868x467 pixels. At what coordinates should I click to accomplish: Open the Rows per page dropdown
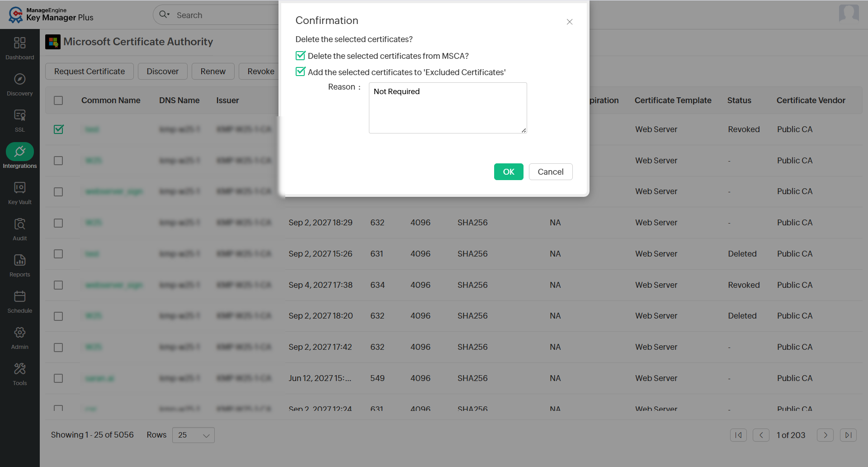point(193,435)
